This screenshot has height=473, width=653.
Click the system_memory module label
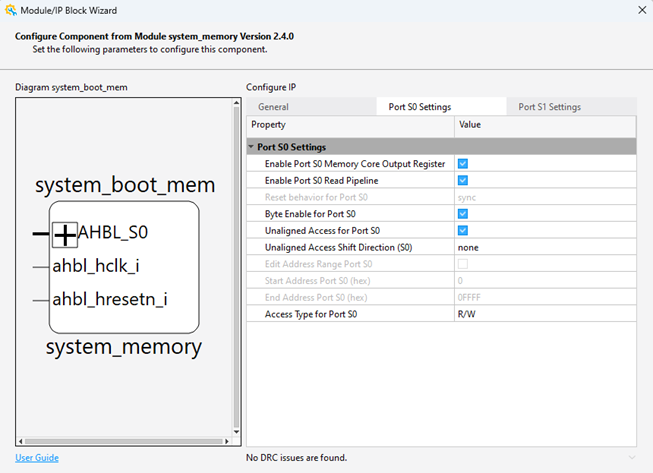tap(124, 347)
